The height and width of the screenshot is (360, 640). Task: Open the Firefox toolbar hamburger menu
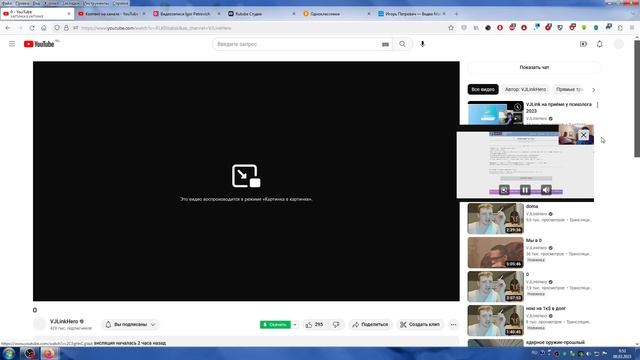[632, 28]
